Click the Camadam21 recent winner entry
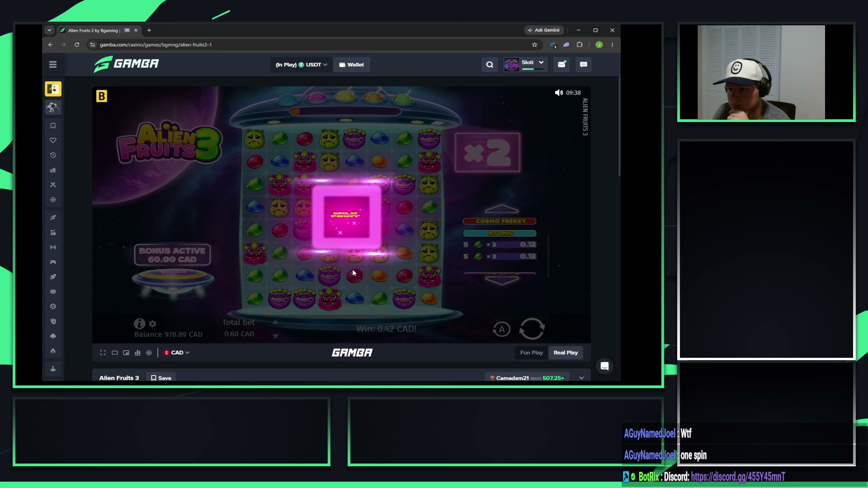 [527, 378]
